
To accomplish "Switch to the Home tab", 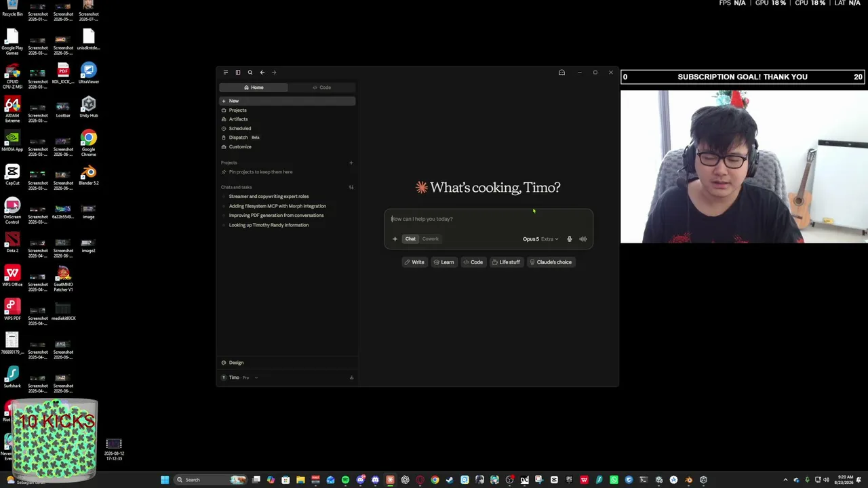I will coord(254,87).
